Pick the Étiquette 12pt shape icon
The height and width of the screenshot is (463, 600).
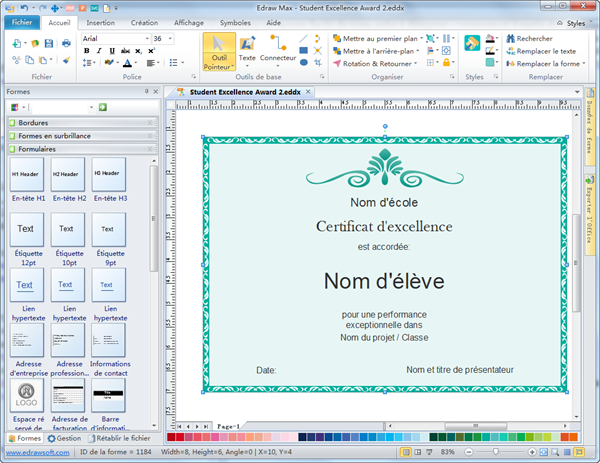(x=28, y=229)
